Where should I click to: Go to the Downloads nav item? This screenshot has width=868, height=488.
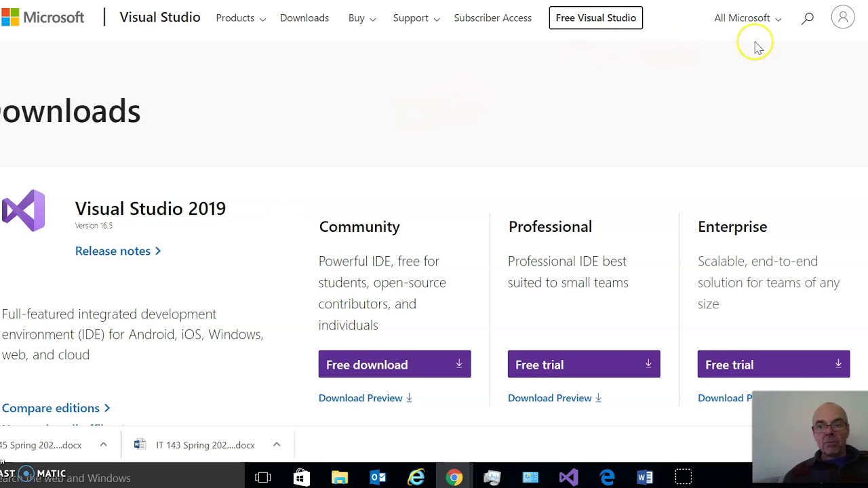pyautogui.click(x=304, y=18)
